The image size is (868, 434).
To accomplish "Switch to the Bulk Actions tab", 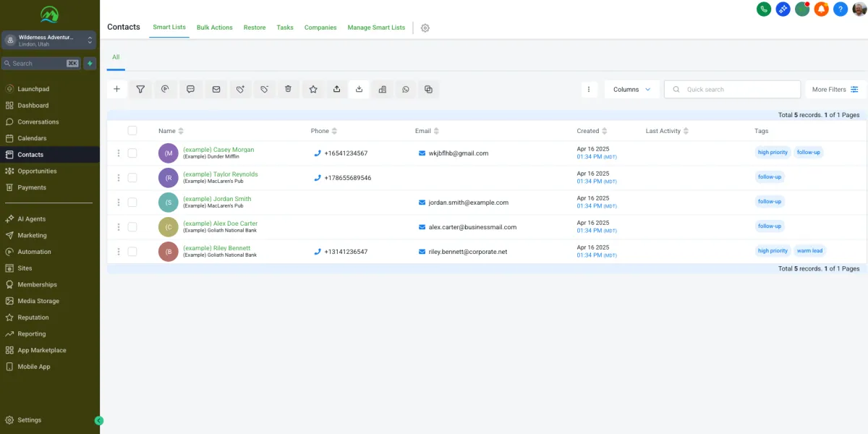I will pyautogui.click(x=214, y=27).
